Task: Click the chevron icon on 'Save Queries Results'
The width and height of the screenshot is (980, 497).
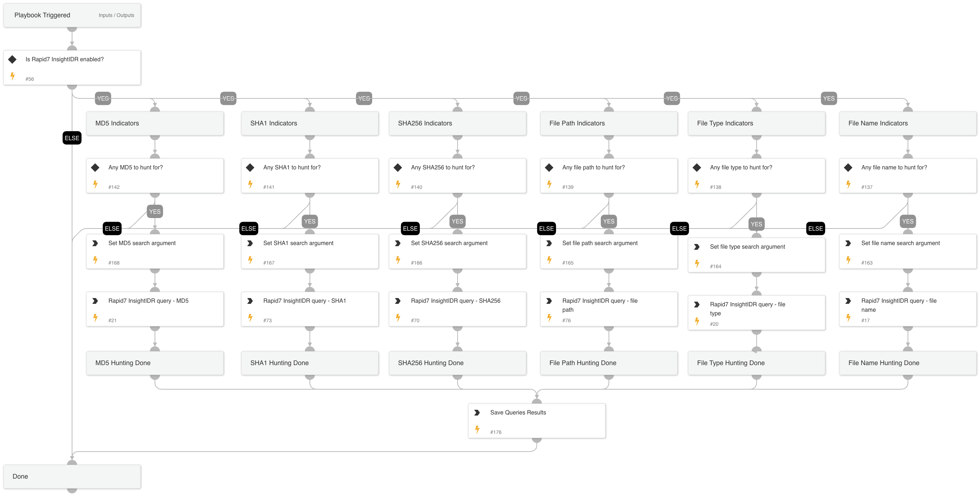Action: 477,412
